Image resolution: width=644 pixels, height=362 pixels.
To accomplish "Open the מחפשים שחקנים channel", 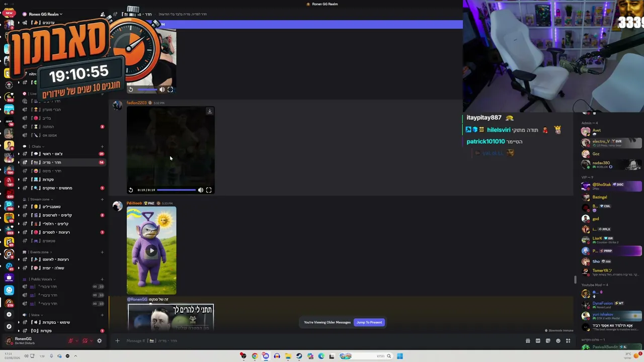I will 63,188.
